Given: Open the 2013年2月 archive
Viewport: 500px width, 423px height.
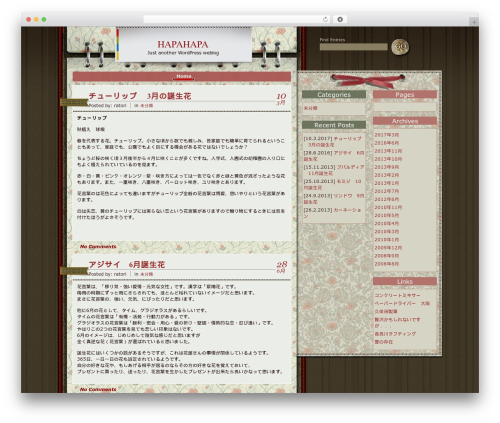Looking at the screenshot, I should tap(387, 175).
